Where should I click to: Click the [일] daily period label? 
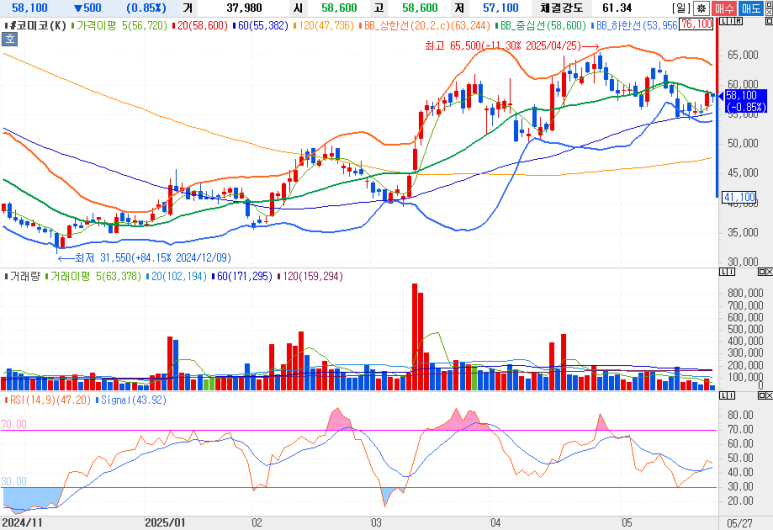click(681, 8)
